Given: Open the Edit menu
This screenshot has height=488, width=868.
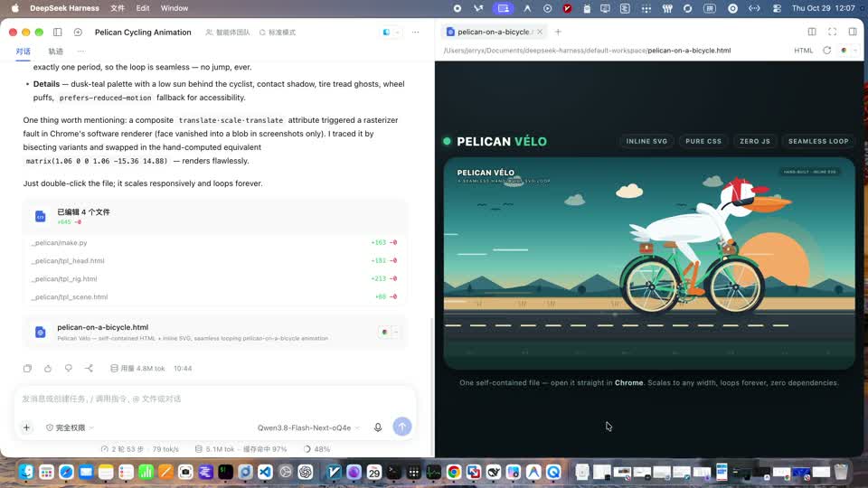Looking at the screenshot, I should 143,8.
